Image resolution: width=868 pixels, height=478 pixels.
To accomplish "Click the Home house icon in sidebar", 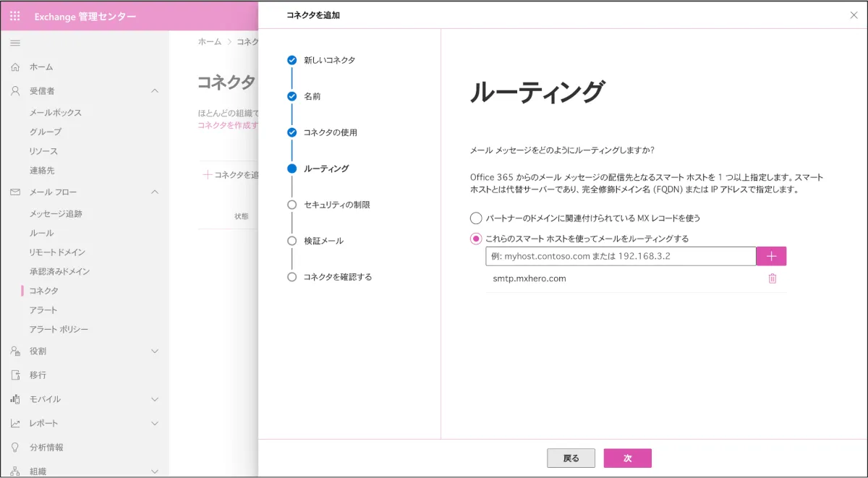I will (15, 67).
